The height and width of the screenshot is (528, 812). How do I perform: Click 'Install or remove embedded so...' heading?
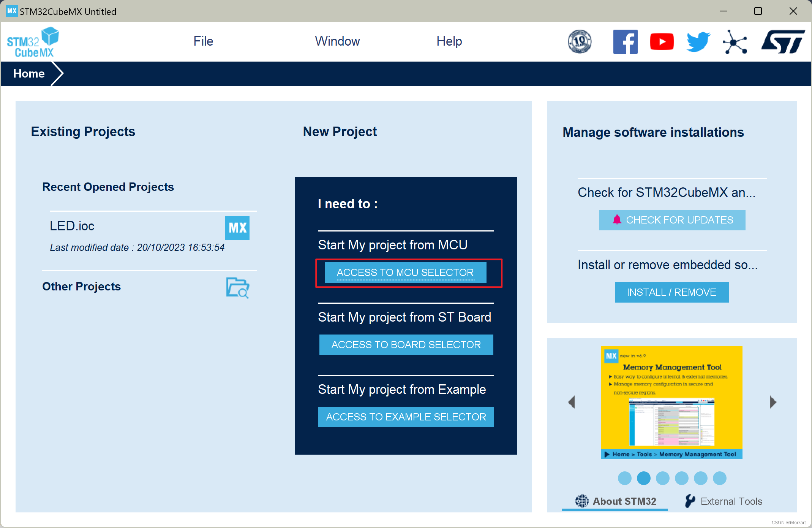pos(668,265)
